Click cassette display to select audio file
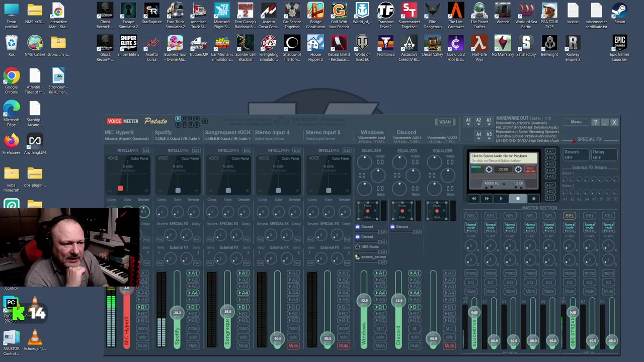 pyautogui.click(x=503, y=159)
